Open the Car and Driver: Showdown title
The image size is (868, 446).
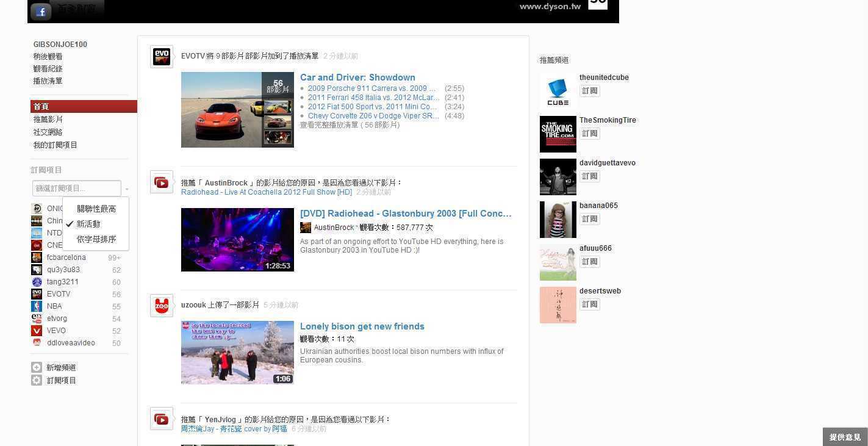357,77
